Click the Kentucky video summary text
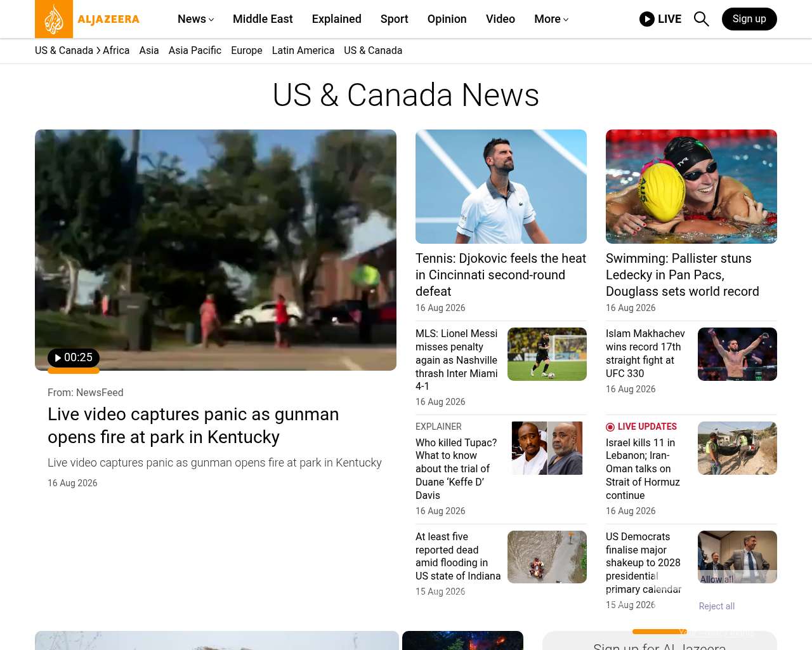Image resolution: width=812 pixels, height=650 pixels. click(214, 463)
